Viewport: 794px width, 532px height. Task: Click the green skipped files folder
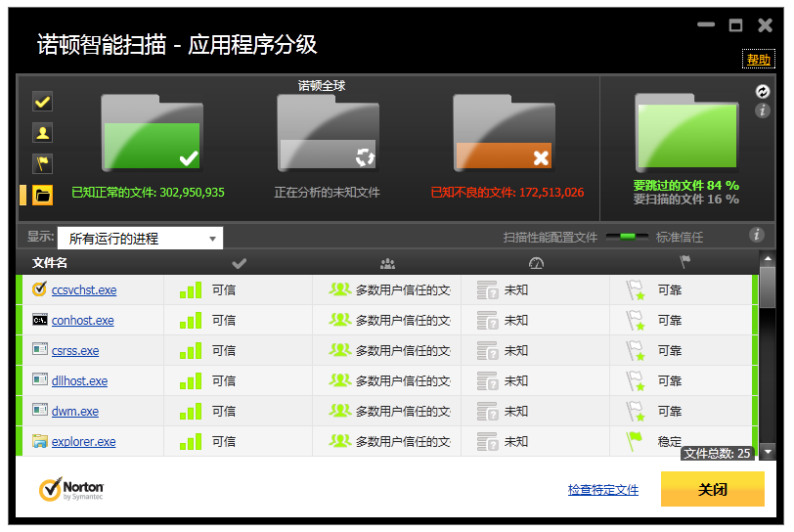686,132
